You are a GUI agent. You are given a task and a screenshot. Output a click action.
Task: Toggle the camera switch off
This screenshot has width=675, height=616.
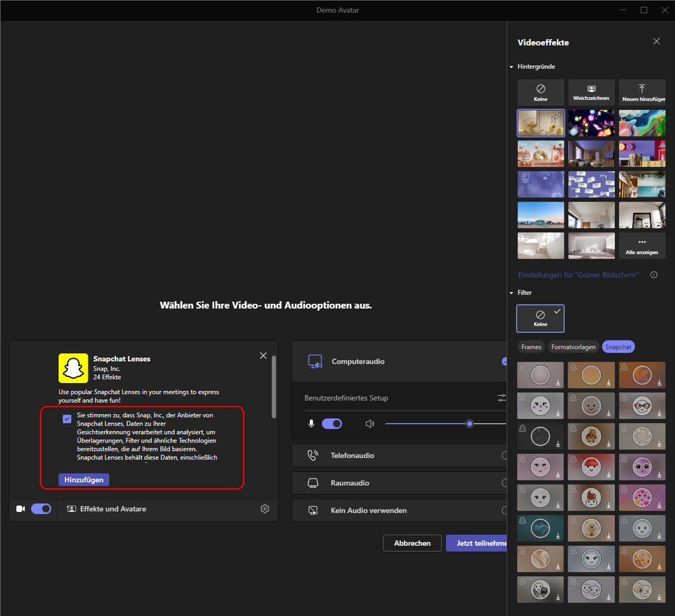(41, 509)
